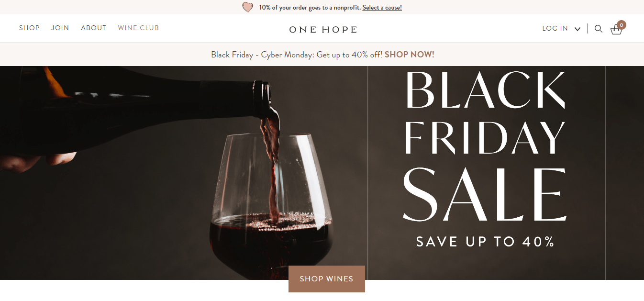Screen dimensions: 644x301
Task: Click the SHOP NOW! promo link
Action: pyautogui.click(x=409, y=55)
